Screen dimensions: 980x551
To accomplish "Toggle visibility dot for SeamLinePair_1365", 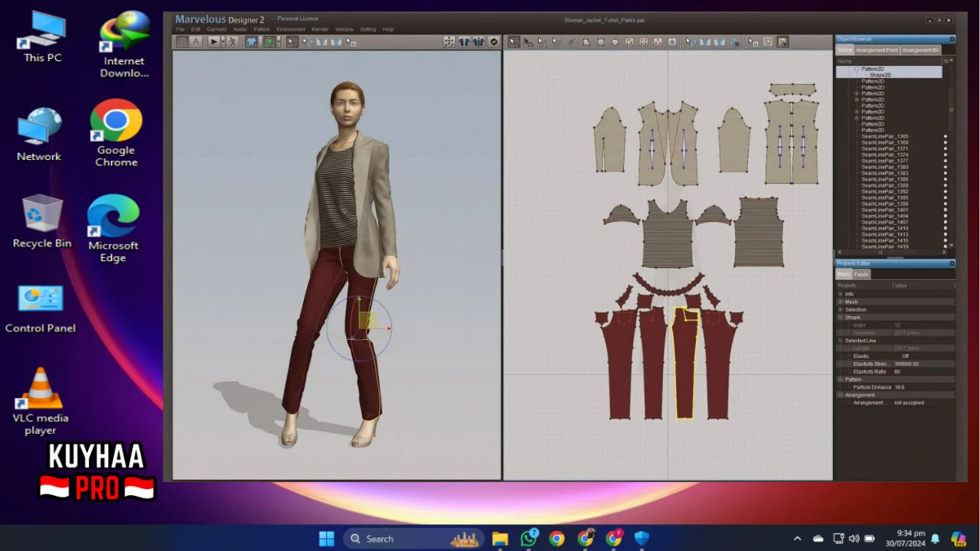I will (x=945, y=136).
